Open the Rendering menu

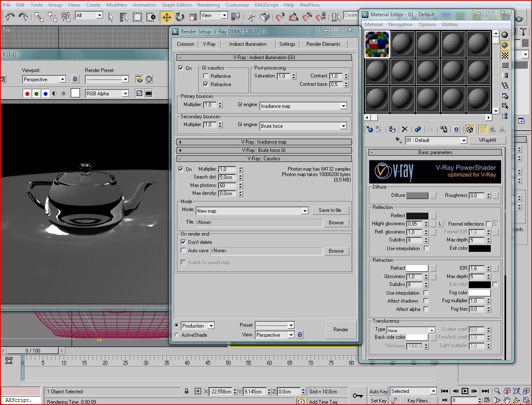click(x=208, y=5)
